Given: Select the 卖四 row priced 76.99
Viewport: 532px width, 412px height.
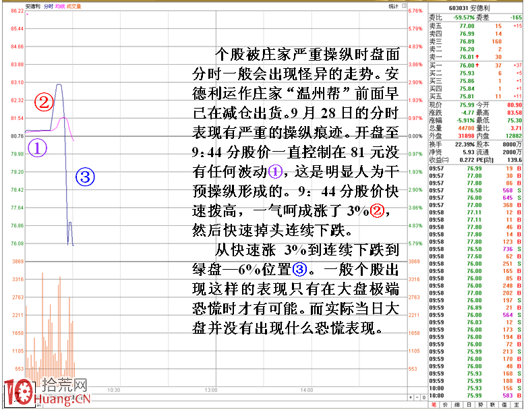Looking at the screenshot, I should point(475,34).
